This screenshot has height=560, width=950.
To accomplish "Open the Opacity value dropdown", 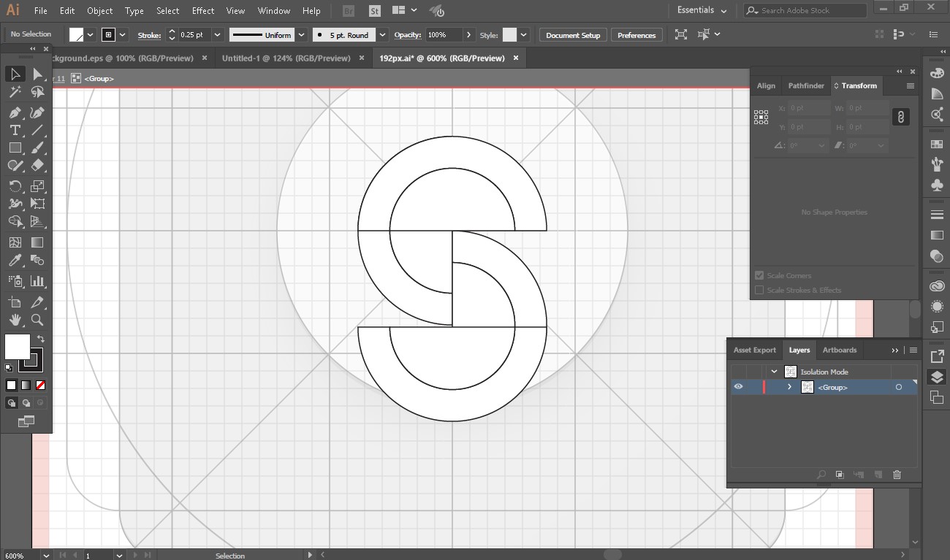I will (x=468, y=35).
